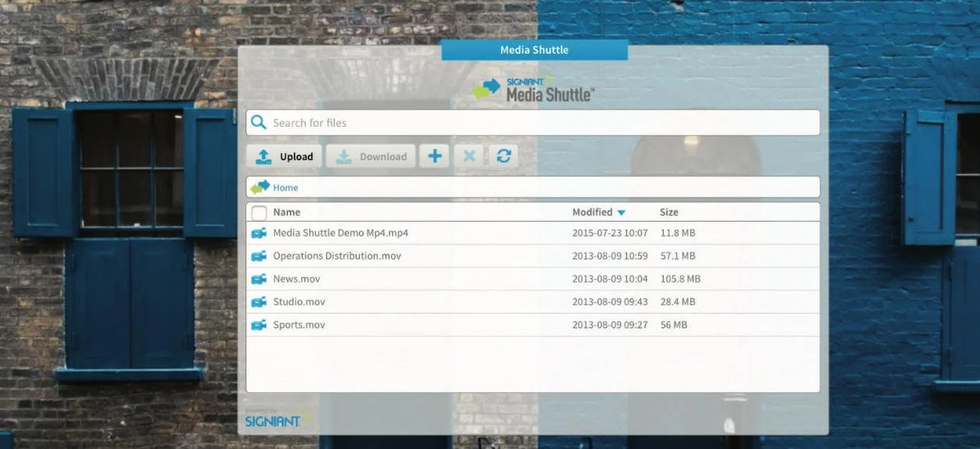Select the News.mov file name
The height and width of the screenshot is (449, 980).
tap(296, 279)
